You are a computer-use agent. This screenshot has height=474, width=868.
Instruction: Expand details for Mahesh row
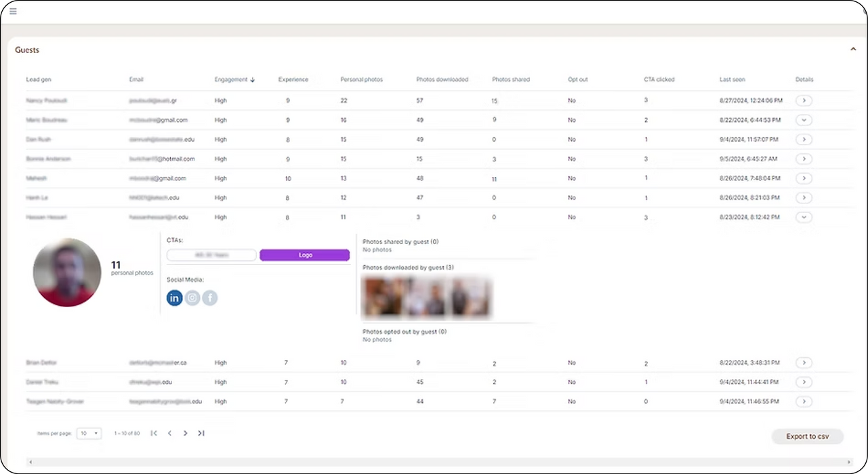(x=804, y=178)
